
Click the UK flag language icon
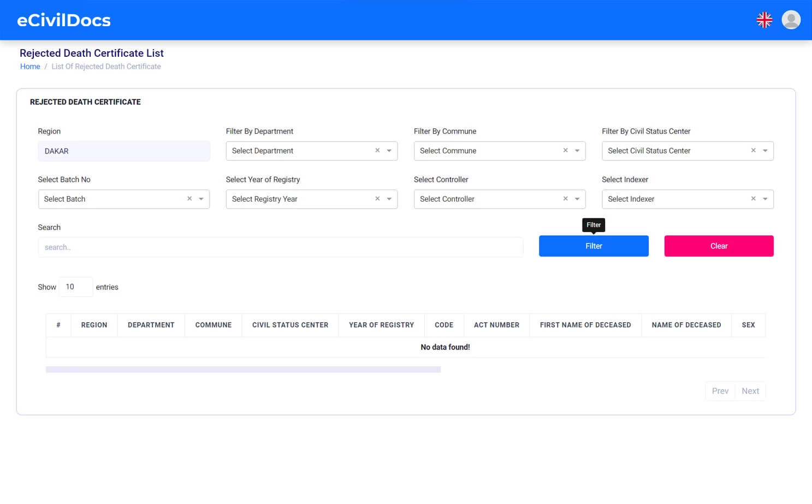[x=764, y=20]
